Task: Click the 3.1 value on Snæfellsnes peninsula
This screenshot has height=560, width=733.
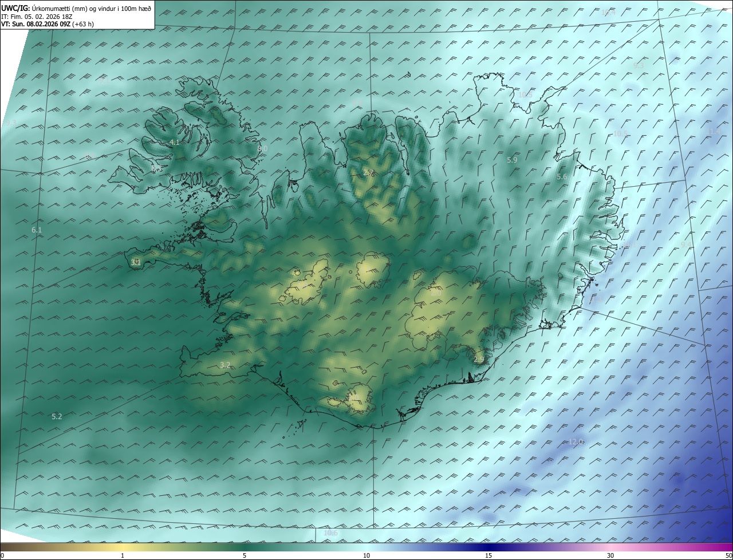Action: coord(136,262)
